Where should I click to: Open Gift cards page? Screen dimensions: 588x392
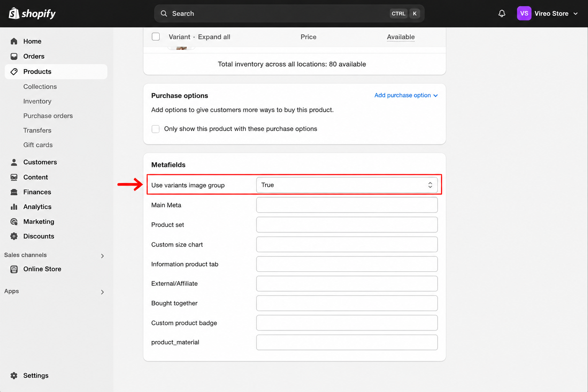38,145
